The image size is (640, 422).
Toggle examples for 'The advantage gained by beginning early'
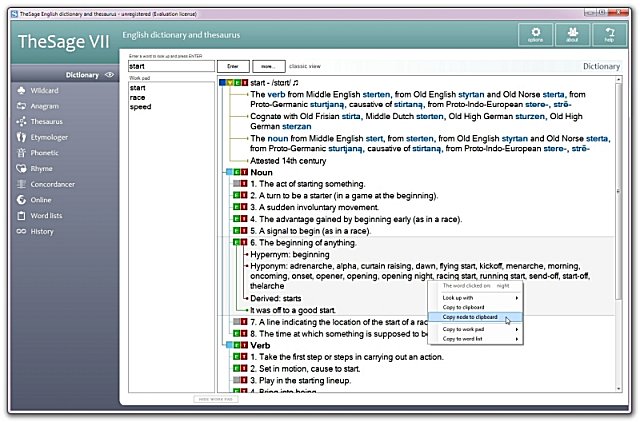pos(237,219)
